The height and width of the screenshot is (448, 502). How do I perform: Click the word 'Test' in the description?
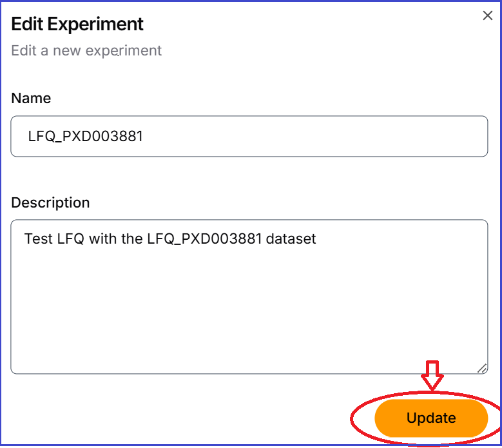(x=39, y=239)
